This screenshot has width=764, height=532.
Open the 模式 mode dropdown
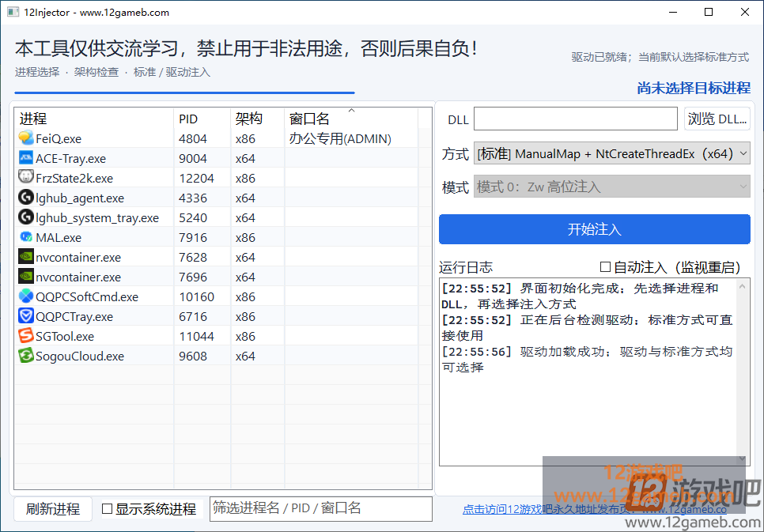[611, 187]
